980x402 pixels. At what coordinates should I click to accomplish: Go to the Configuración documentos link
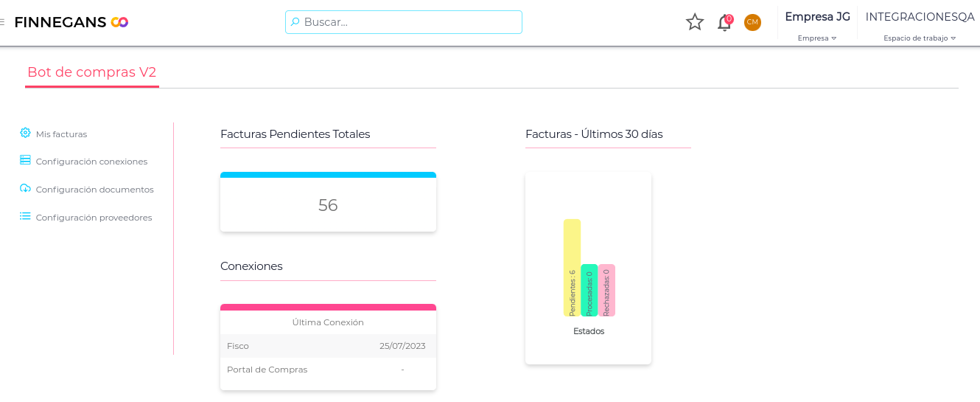pyautogui.click(x=94, y=190)
